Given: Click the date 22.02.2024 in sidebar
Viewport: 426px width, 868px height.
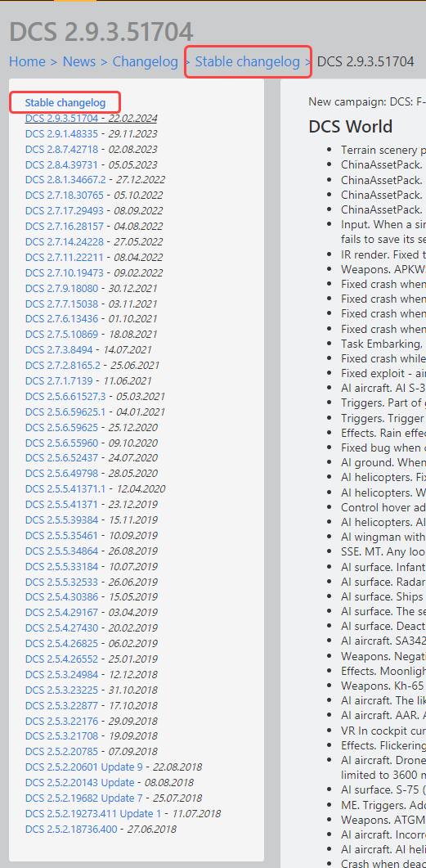Looking at the screenshot, I should [x=132, y=118].
